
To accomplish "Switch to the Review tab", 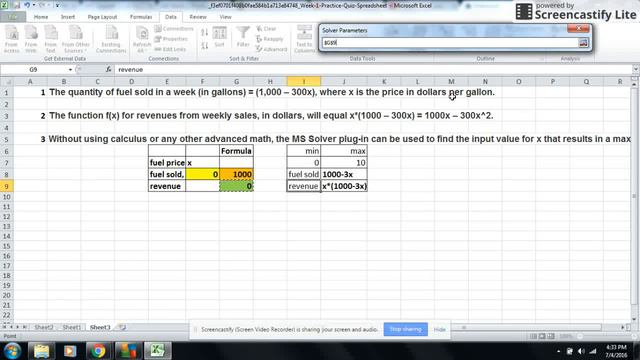I will (198, 17).
